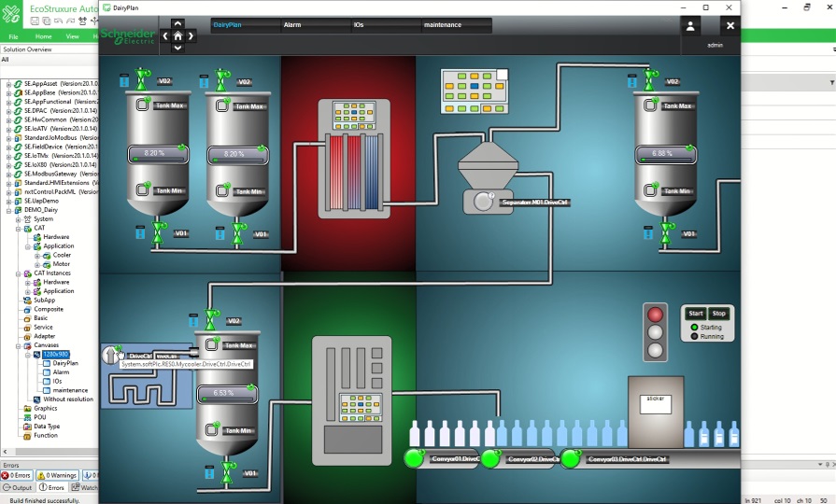Select DairyPlan canvas in the solution tree
Image resolution: width=836 pixels, height=504 pixels.
click(x=65, y=363)
